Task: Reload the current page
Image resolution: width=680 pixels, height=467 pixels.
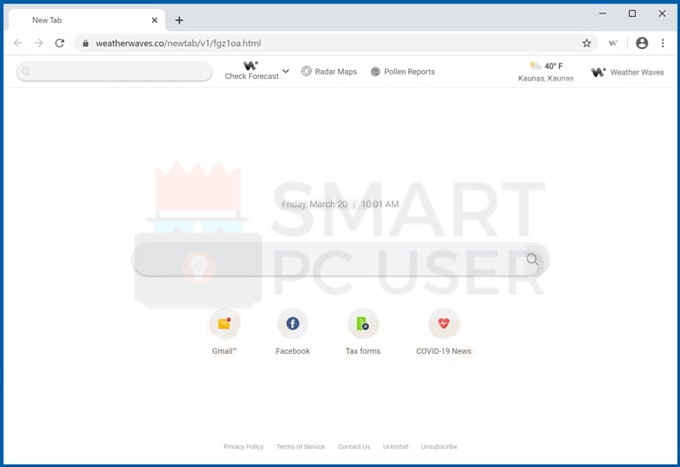Action: tap(59, 43)
